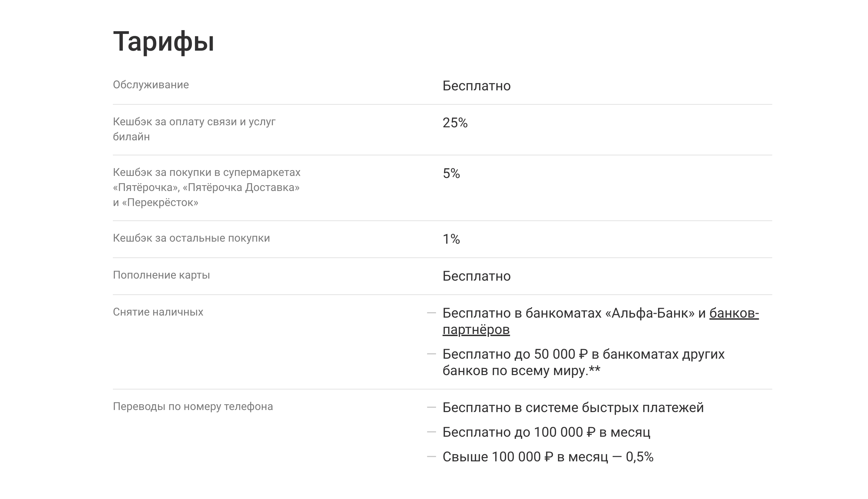Click the Бесплатно до 100 000 ₽ line
Screen dimensions: 868x499
point(546,433)
